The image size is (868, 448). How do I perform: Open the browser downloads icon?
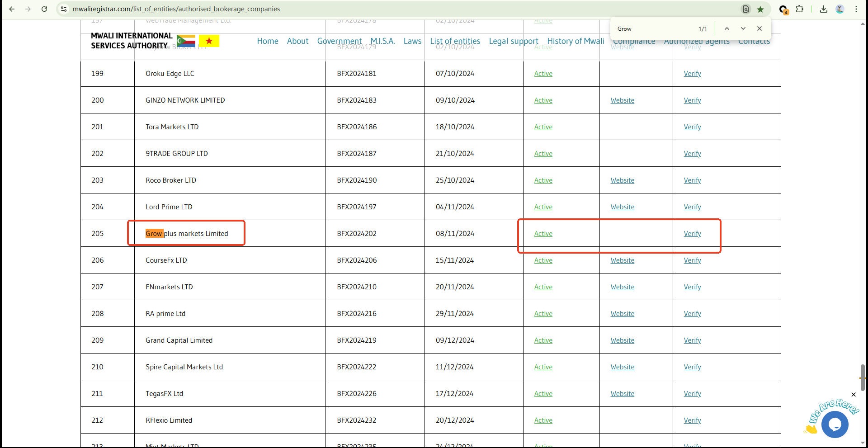pyautogui.click(x=823, y=9)
